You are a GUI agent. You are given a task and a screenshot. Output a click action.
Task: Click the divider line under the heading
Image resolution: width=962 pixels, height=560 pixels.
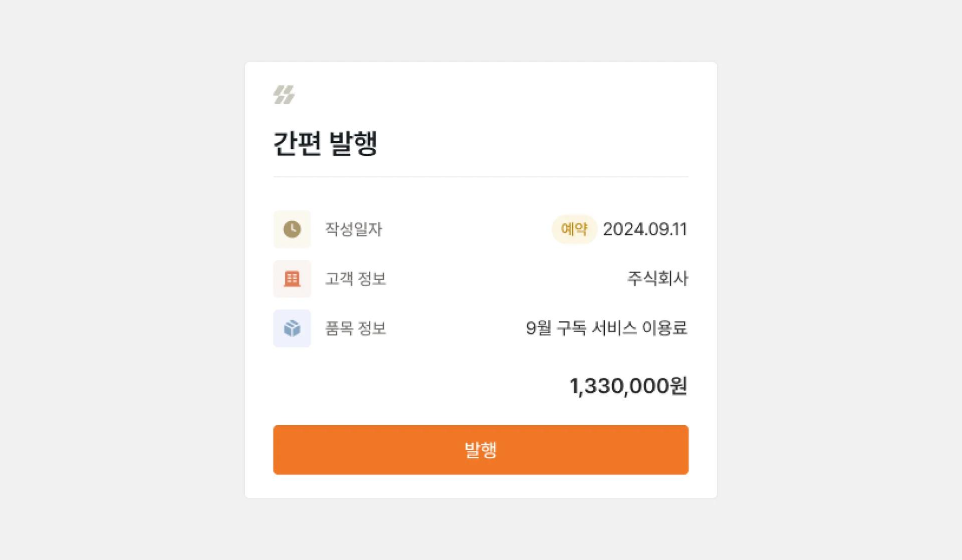tap(481, 177)
